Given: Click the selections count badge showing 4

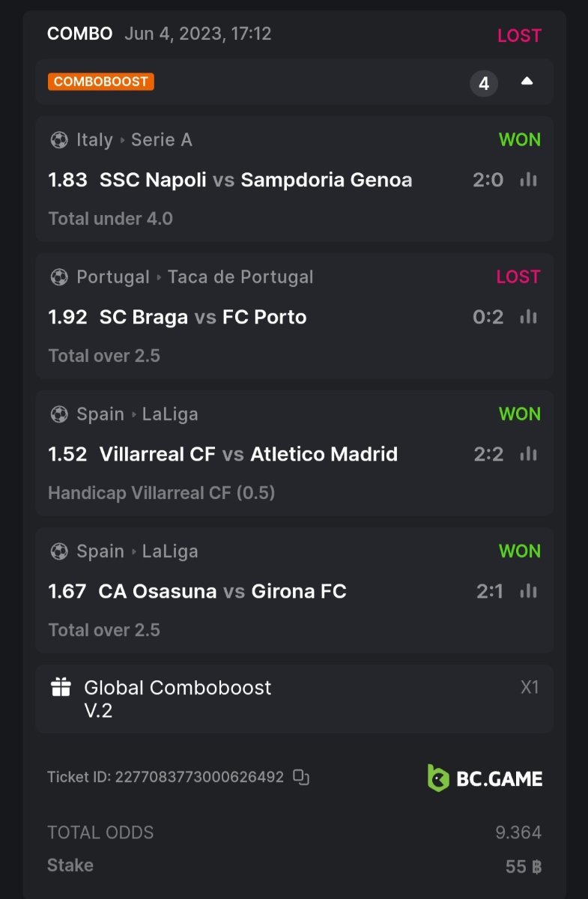Looking at the screenshot, I should [x=484, y=83].
